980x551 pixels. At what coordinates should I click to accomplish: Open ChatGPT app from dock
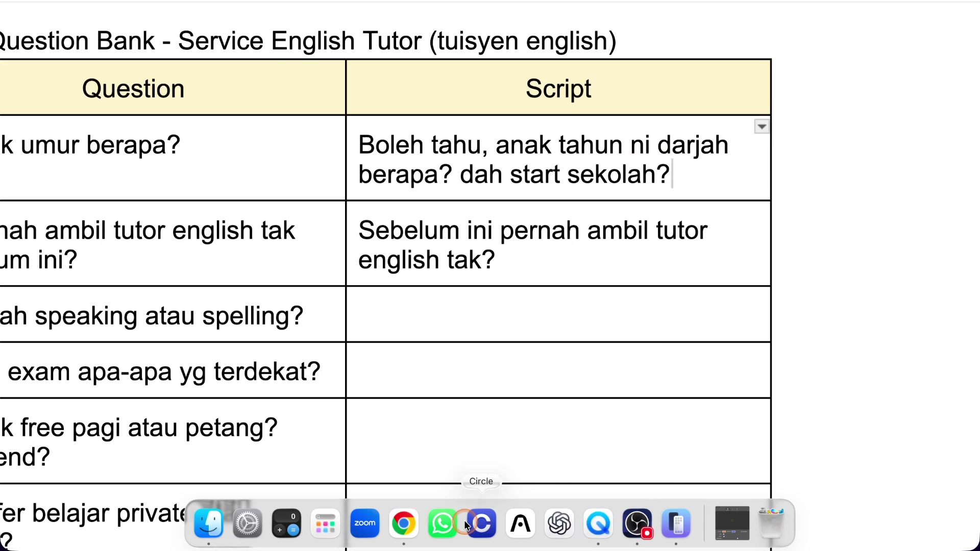559,523
